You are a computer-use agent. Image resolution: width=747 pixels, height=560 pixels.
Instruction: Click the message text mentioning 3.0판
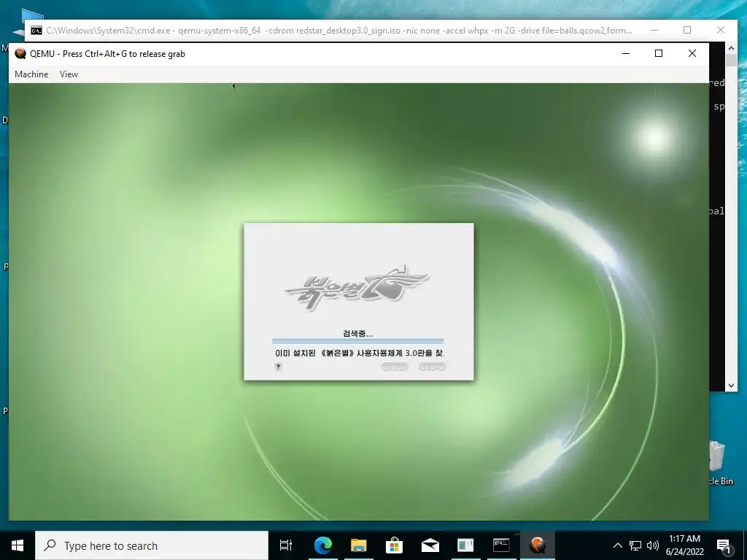[360, 354]
